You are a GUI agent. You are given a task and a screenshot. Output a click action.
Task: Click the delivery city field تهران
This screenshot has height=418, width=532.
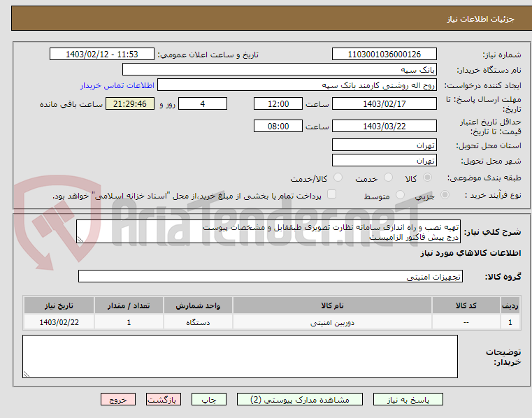point(384,160)
